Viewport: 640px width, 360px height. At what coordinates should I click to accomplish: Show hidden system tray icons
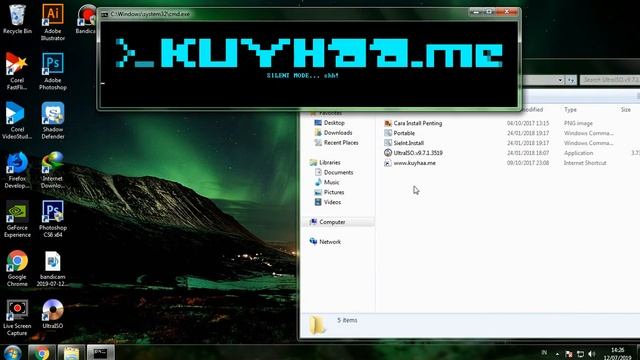pos(557,354)
